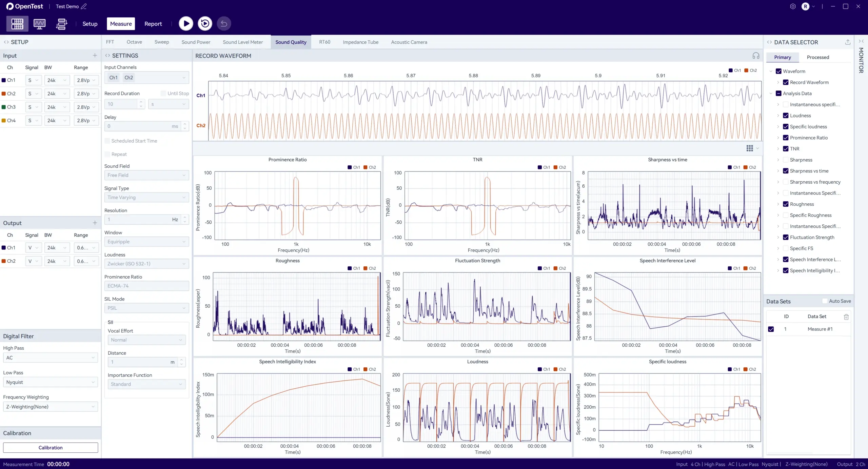This screenshot has width=868, height=469.
Task: Toggle the Auto Save checkbox
Action: click(825, 301)
